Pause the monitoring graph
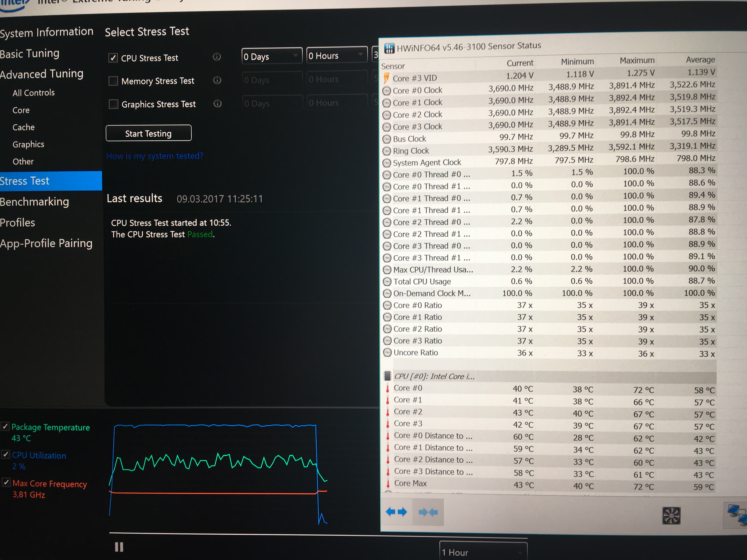Screen dimensions: 747x560 119,547
